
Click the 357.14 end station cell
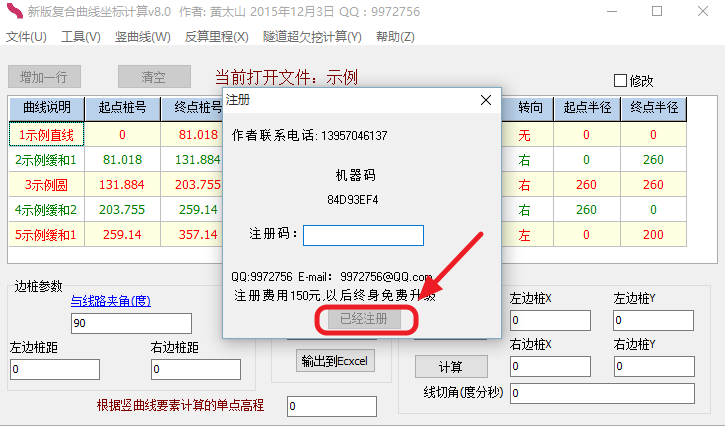[192, 235]
